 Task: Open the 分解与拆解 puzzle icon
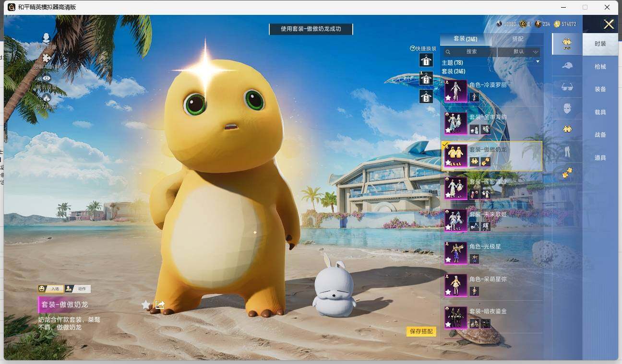click(47, 59)
